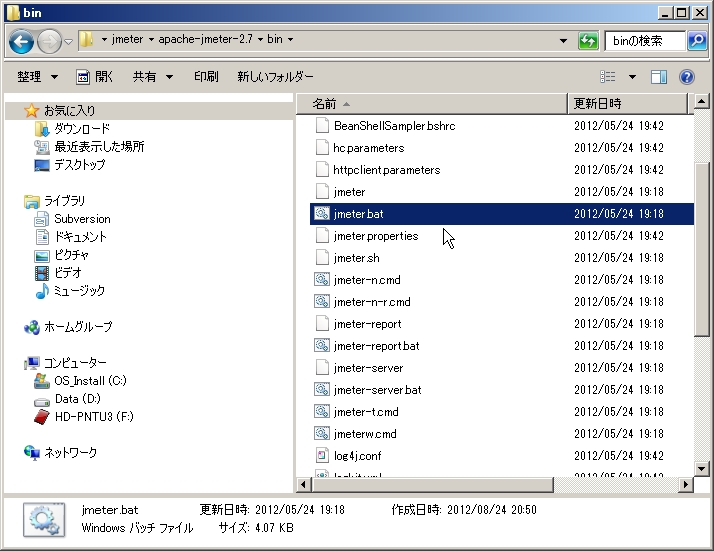
Task: Click vertical scrollbar up arrow
Action: pos(701,102)
